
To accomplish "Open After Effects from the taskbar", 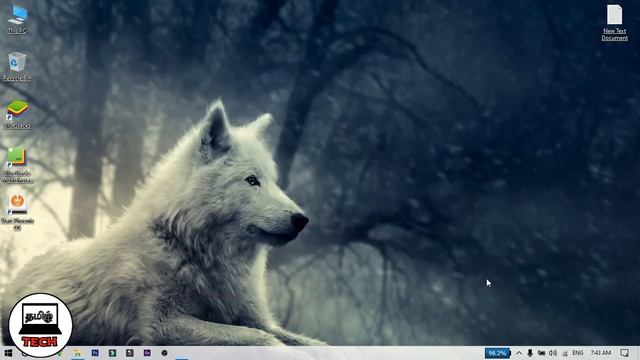I will click(147, 353).
